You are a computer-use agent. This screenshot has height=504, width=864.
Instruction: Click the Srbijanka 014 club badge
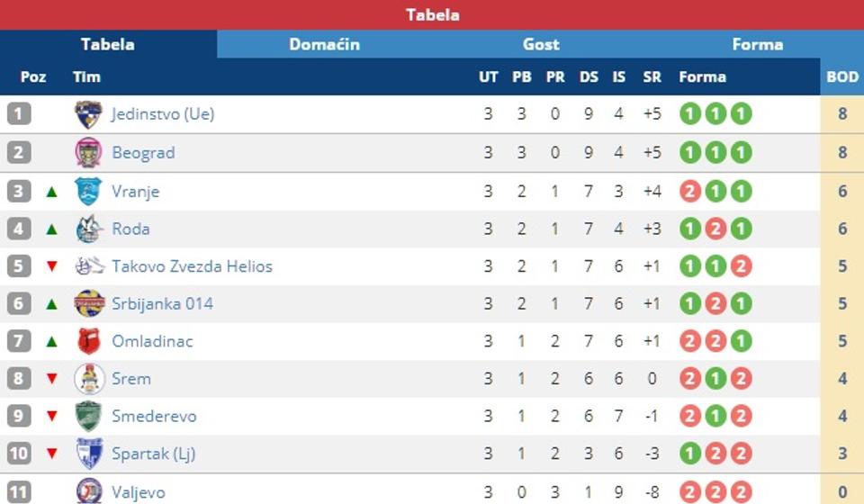click(88, 303)
